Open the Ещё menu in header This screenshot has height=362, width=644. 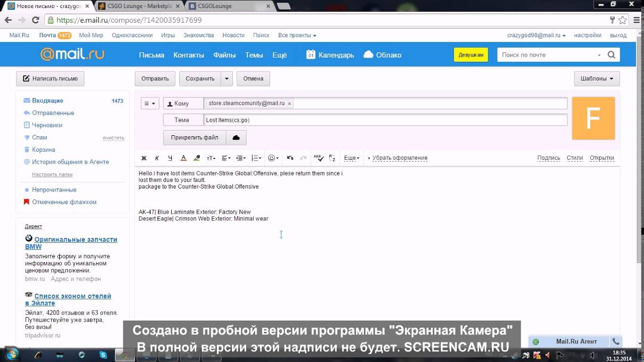click(280, 55)
